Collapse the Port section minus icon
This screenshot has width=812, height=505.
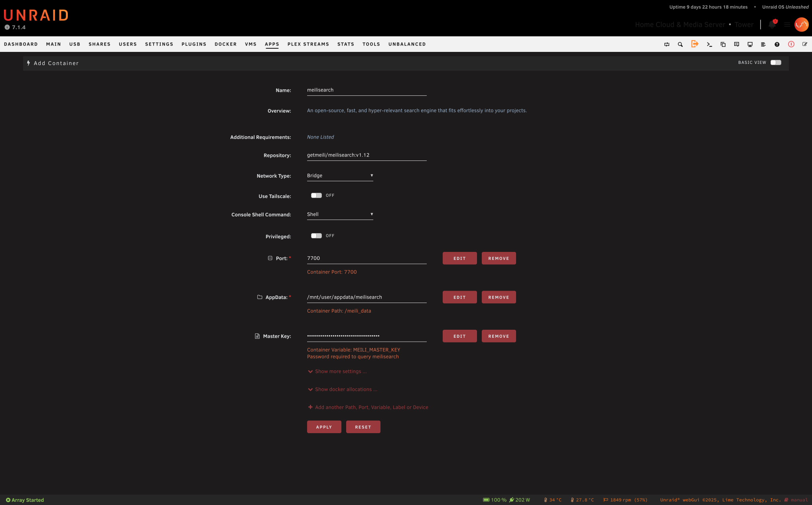coord(270,258)
